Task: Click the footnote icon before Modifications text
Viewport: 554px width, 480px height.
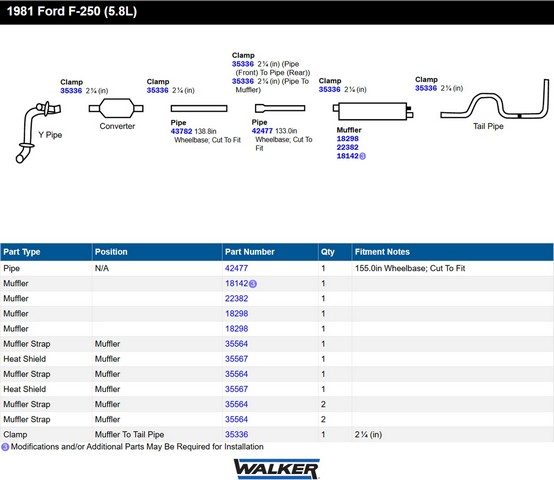Action: coord(5,447)
